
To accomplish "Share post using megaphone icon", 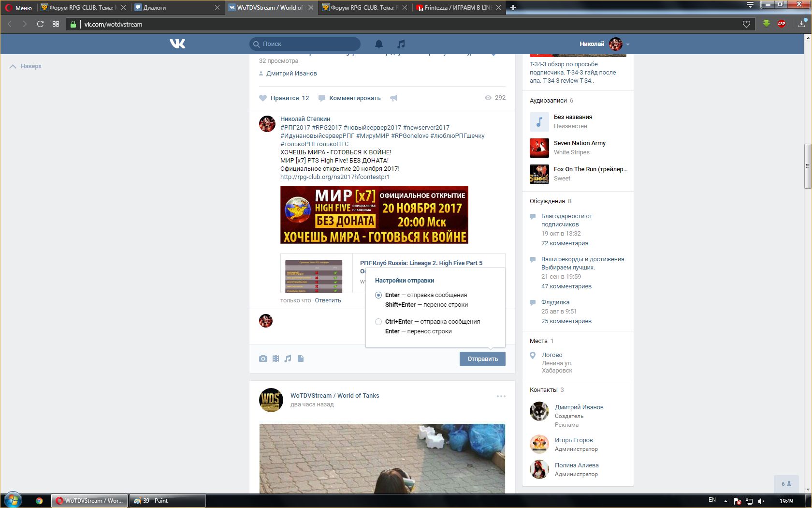I will (393, 98).
